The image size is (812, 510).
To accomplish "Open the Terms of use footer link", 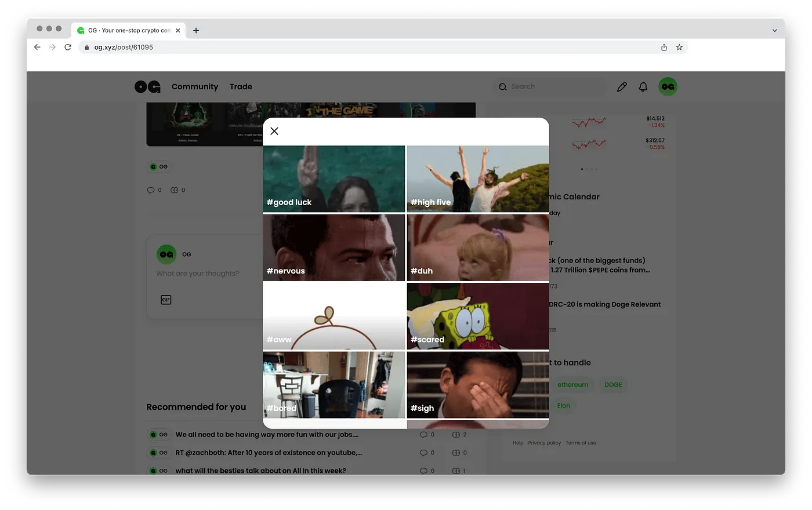I will (x=581, y=443).
